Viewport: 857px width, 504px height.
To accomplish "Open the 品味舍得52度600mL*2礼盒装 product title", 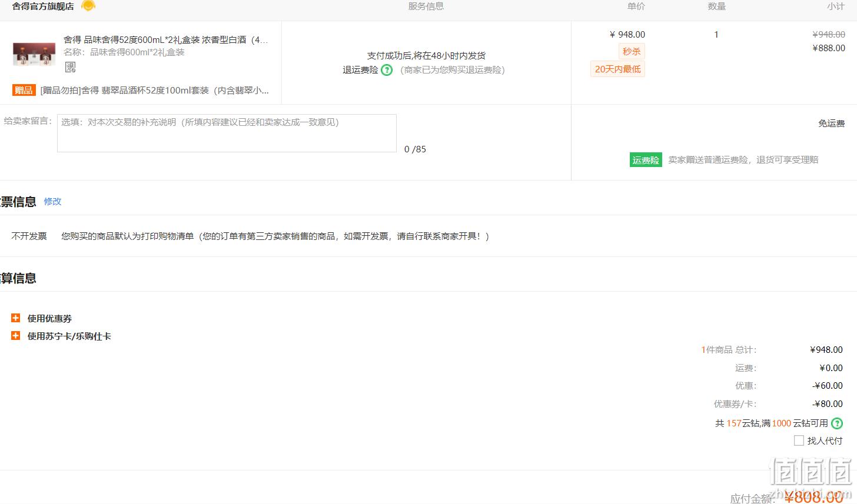I will [166, 40].
